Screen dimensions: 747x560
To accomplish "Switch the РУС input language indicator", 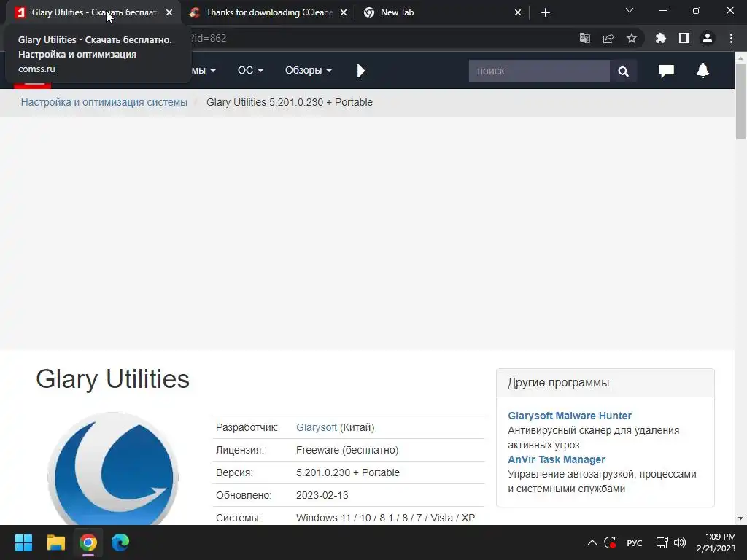I will tap(634, 542).
